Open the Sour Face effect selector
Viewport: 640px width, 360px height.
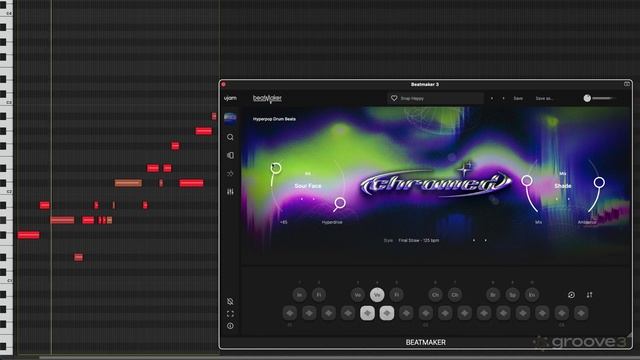click(308, 186)
